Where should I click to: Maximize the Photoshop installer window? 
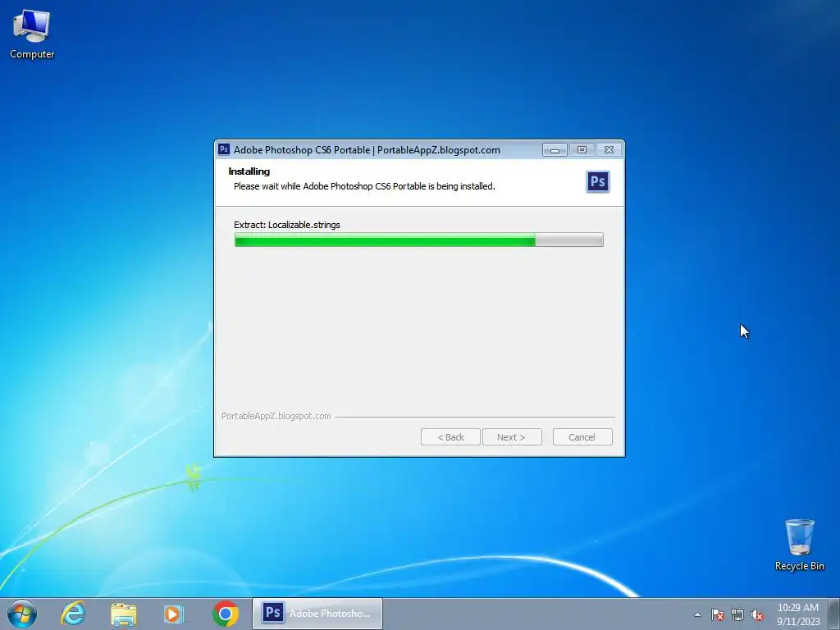pyautogui.click(x=582, y=150)
